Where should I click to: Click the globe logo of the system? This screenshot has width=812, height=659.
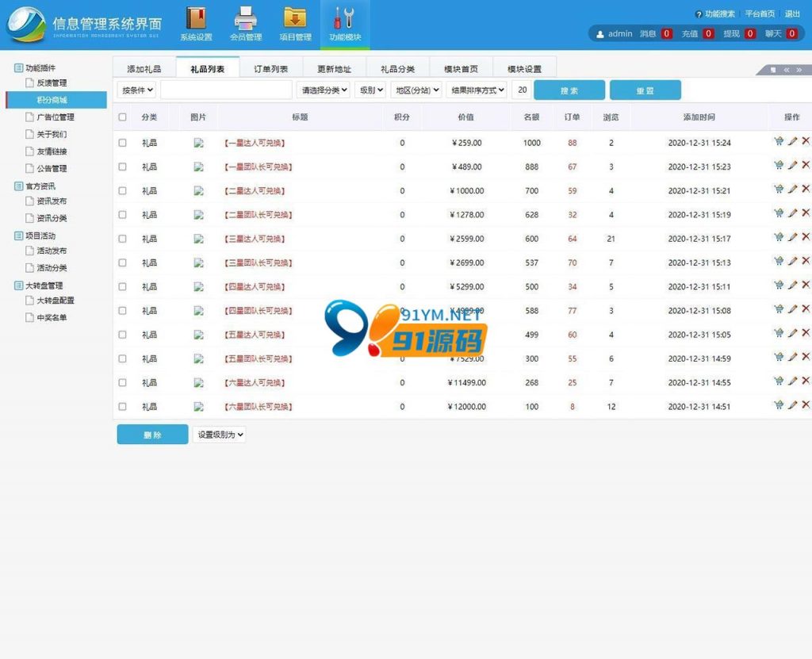coord(26,24)
